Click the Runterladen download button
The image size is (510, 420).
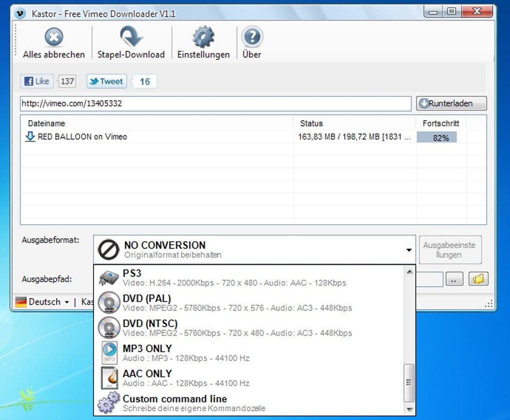tap(451, 103)
